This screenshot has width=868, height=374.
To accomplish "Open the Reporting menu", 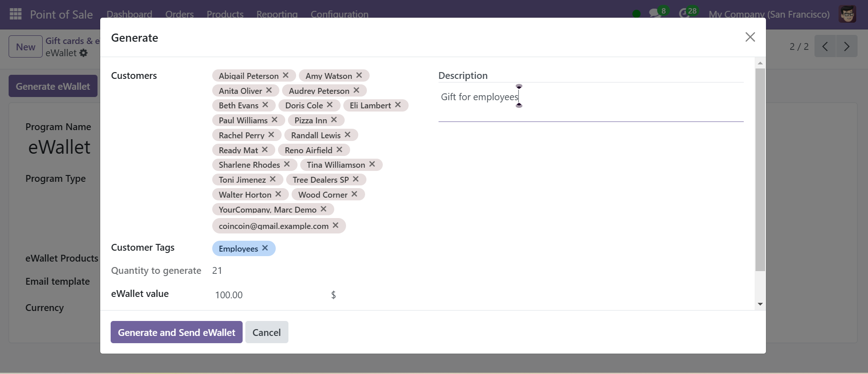I will [x=277, y=14].
